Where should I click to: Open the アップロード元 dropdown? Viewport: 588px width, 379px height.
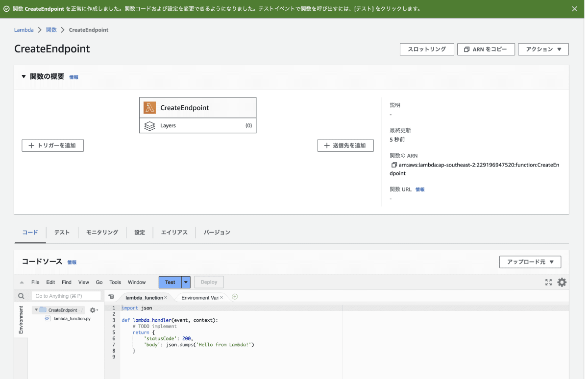pyautogui.click(x=530, y=262)
